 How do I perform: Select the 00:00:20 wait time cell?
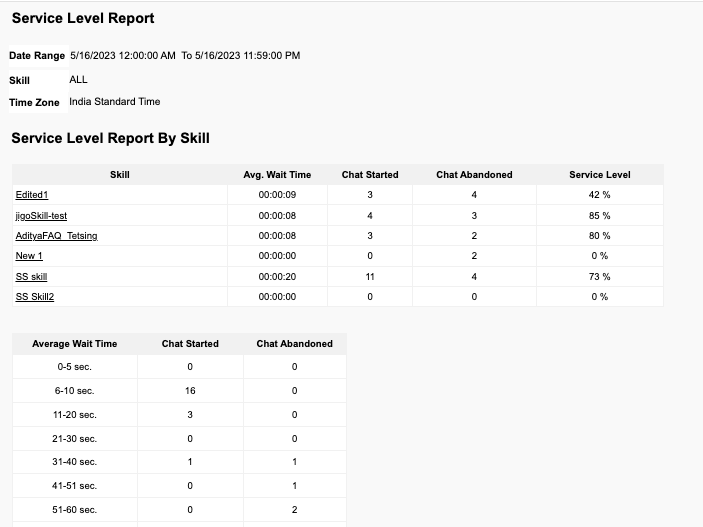(277, 276)
